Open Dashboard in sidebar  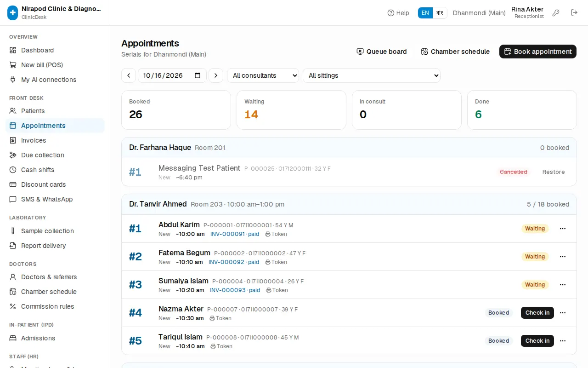click(x=55, y=50)
